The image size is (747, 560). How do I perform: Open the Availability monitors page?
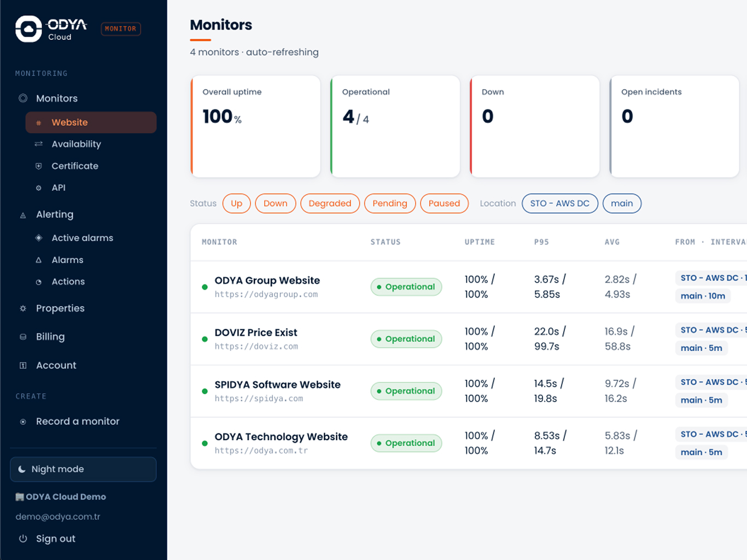point(91,144)
